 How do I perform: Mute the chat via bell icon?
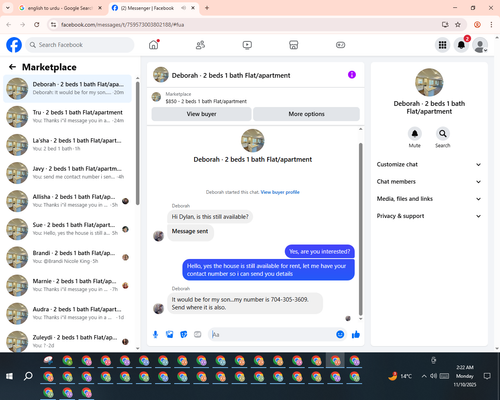pyautogui.click(x=415, y=134)
